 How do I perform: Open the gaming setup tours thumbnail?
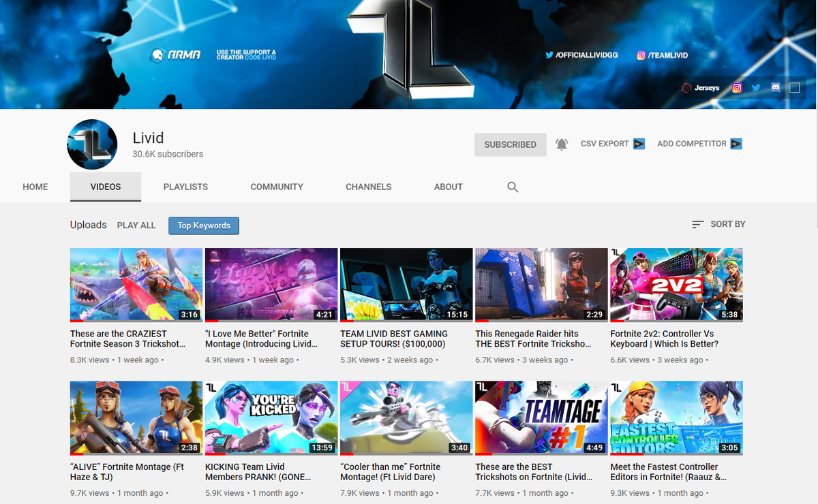click(x=406, y=285)
